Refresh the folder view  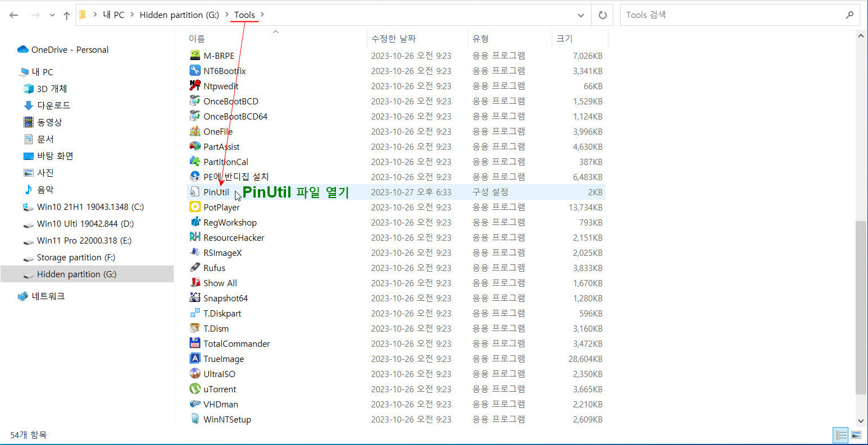click(x=603, y=15)
